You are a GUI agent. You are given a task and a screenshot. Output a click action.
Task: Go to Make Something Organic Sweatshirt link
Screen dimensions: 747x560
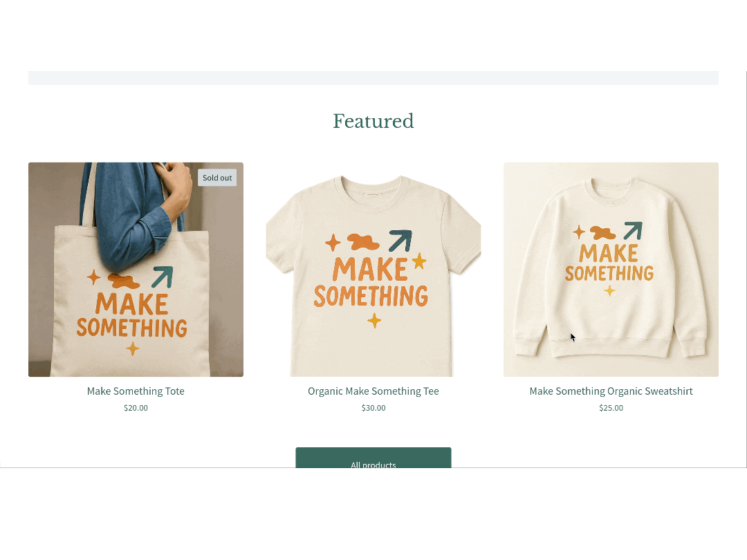(611, 391)
